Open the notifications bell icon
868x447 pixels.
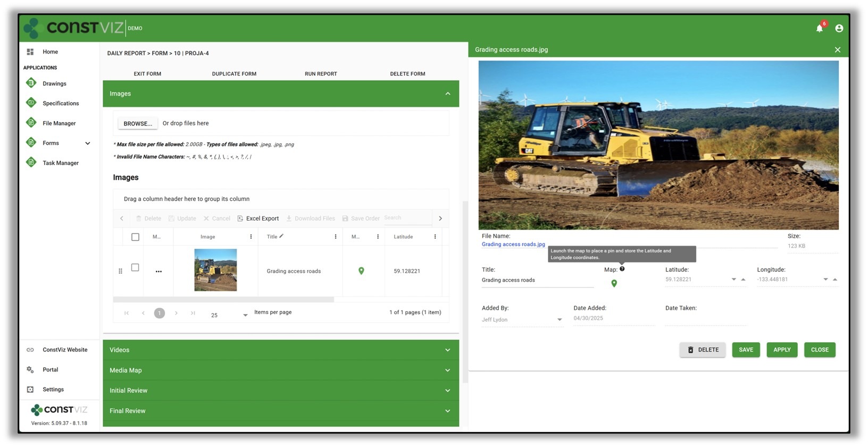(819, 29)
